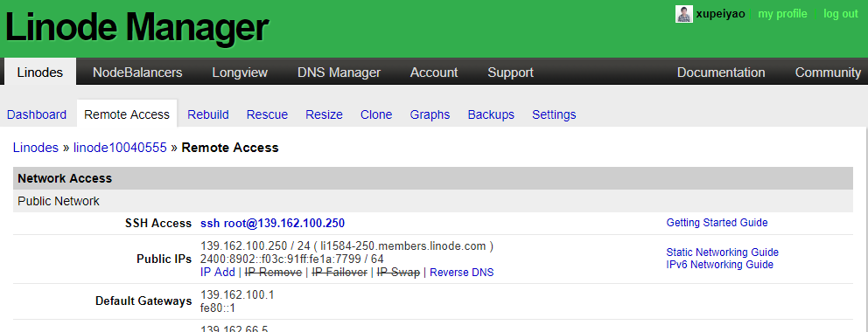868x332 pixels.
Task: Open the Settings subtab
Action: 554,114
